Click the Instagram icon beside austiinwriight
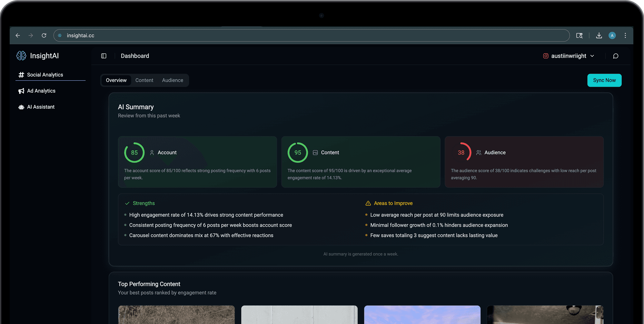 coord(545,56)
